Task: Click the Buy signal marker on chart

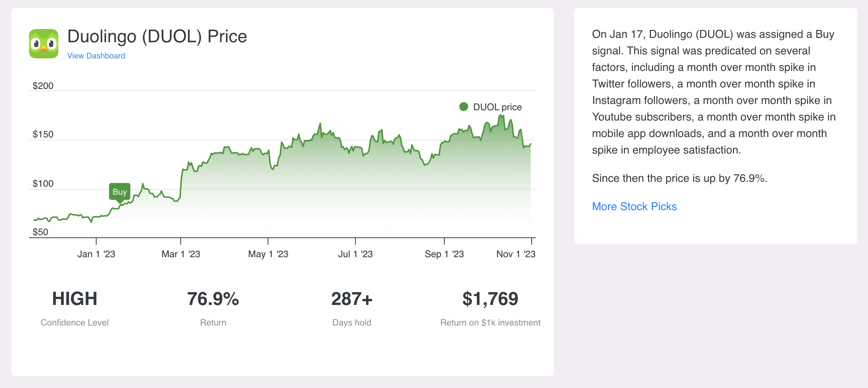Action: tap(120, 192)
